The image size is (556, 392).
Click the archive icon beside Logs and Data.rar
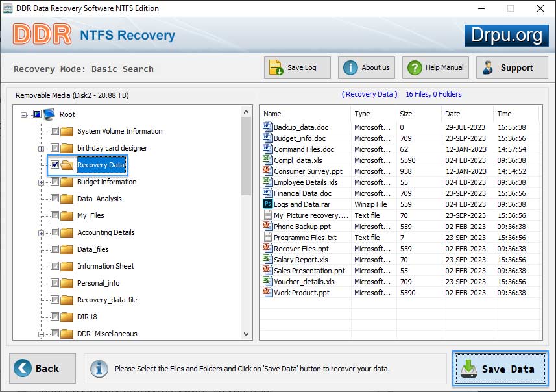(267, 204)
